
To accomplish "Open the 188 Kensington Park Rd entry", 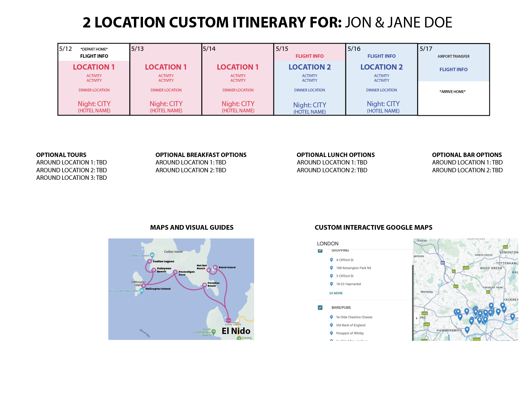I will 353,268.
